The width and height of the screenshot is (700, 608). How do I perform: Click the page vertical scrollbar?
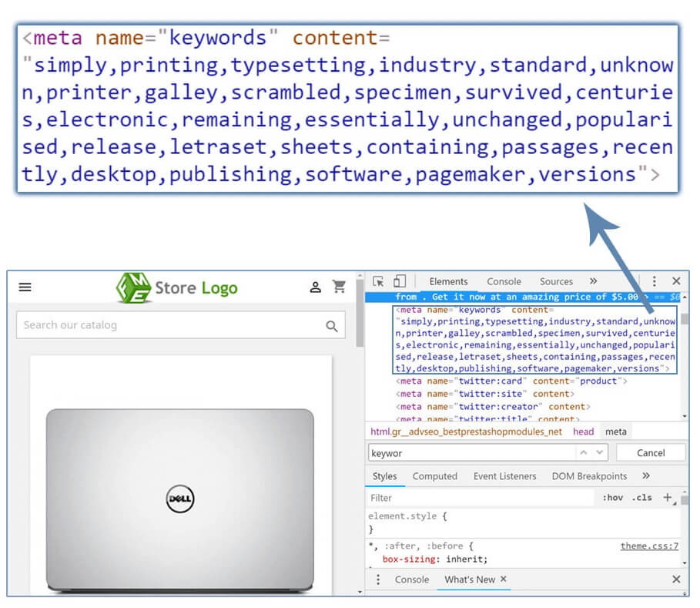360,314
